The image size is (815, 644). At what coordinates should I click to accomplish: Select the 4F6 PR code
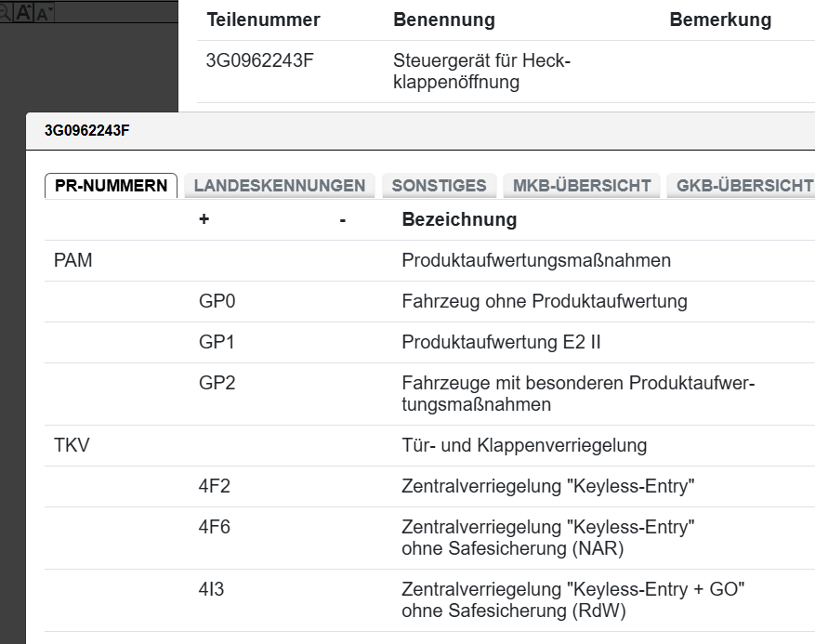coord(214,527)
